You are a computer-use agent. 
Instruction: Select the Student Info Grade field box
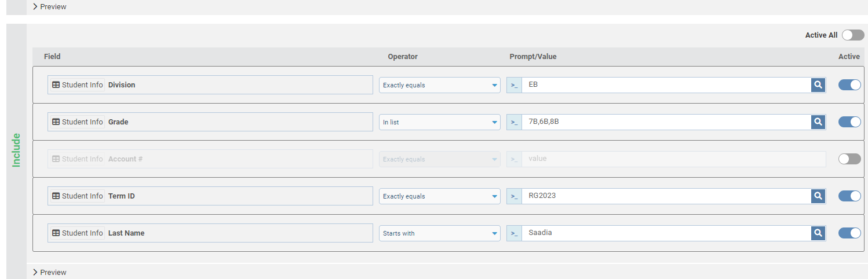(210, 122)
